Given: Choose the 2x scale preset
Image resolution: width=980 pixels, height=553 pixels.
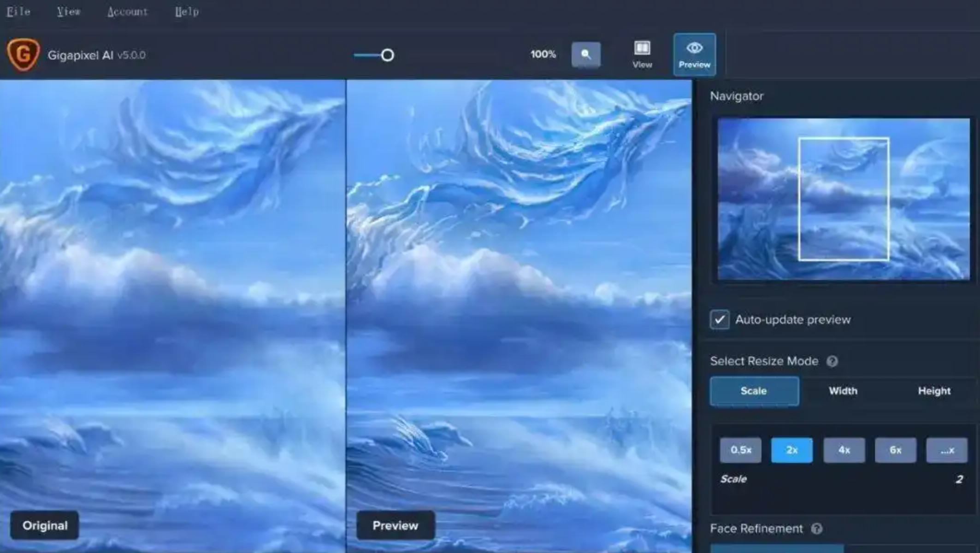Looking at the screenshot, I should [791, 450].
